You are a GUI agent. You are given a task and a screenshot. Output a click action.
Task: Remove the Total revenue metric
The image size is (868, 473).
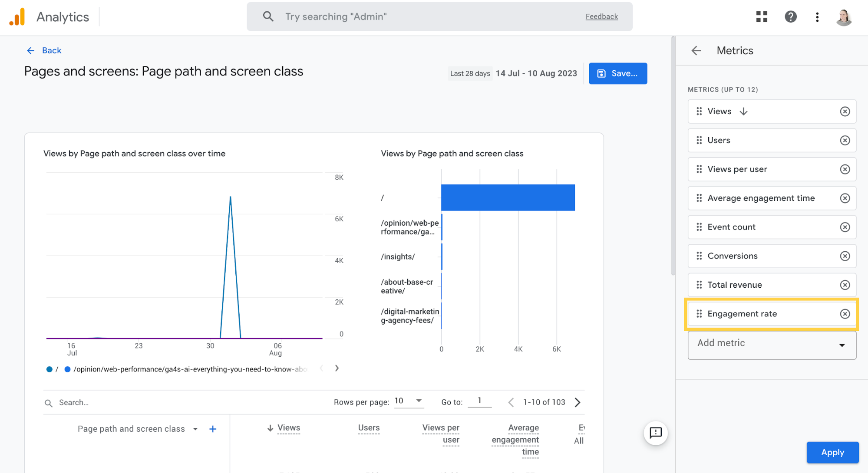click(x=845, y=285)
